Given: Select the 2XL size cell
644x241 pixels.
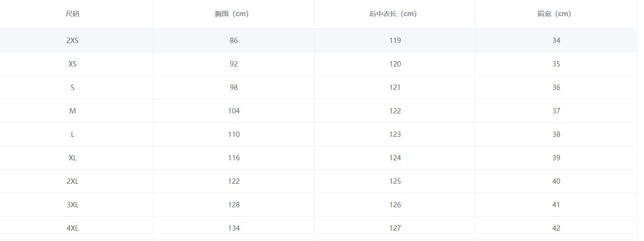Looking at the screenshot, I should click(x=72, y=181).
